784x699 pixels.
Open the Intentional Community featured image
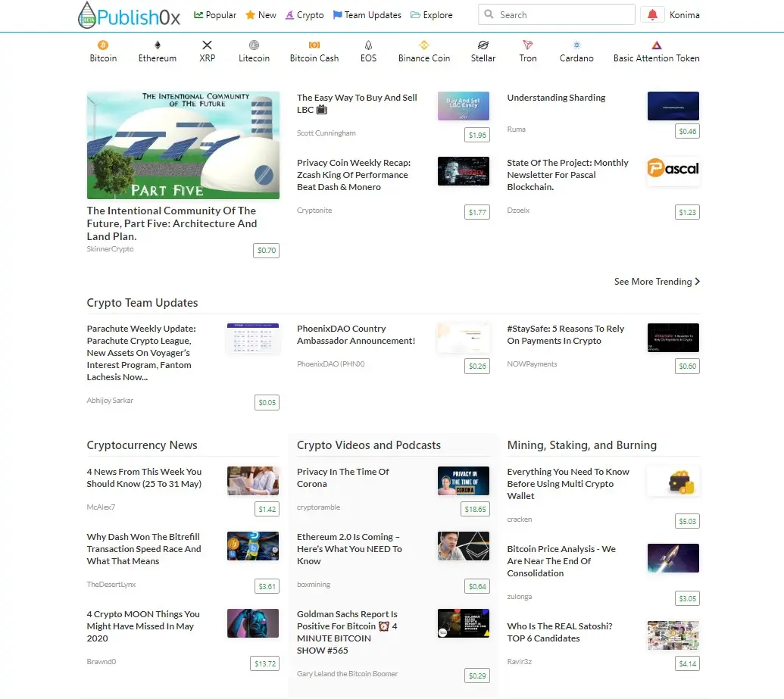pyautogui.click(x=183, y=145)
